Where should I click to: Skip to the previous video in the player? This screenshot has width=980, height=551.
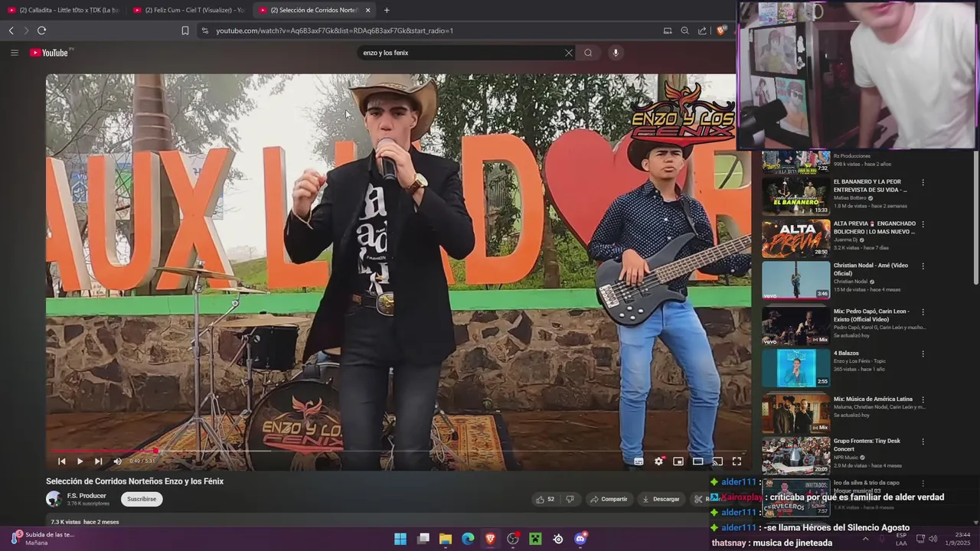click(62, 461)
